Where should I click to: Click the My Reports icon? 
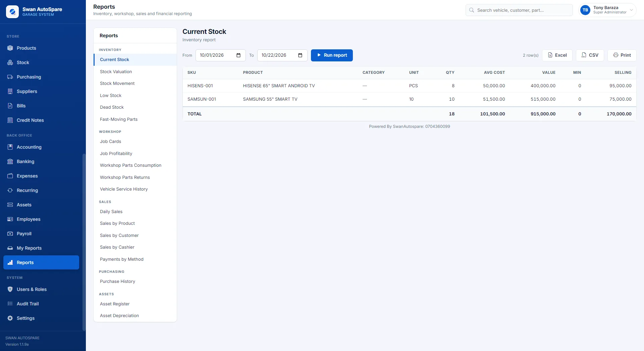point(10,248)
